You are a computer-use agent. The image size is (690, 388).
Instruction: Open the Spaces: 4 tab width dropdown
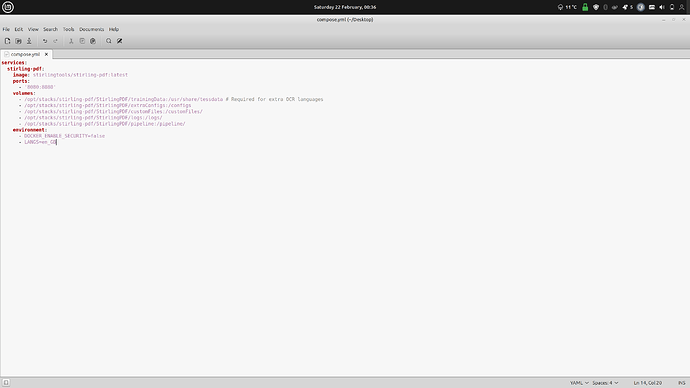pyautogui.click(x=605, y=383)
